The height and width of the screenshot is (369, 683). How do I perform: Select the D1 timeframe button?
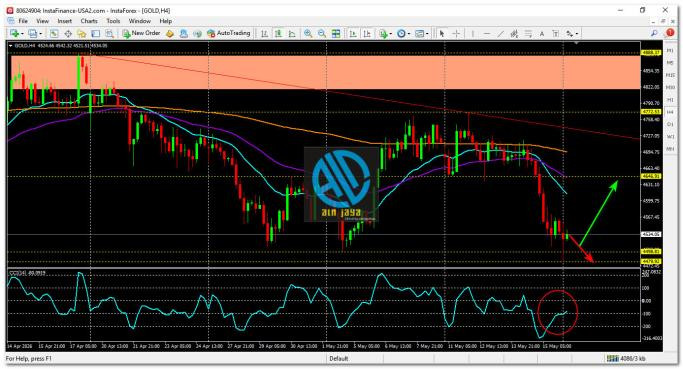[x=670, y=124]
